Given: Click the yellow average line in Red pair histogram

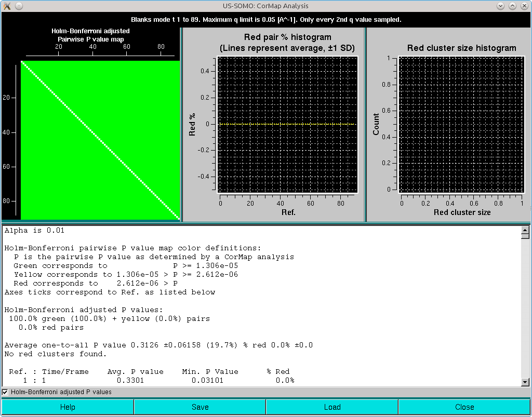Looking at the screenshot, I should click(286, 124).
